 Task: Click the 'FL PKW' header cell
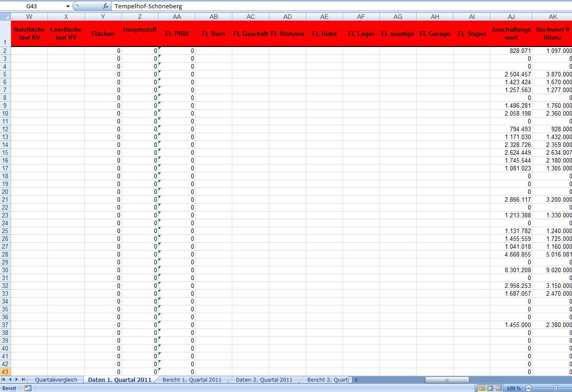(x=177, y=34)
